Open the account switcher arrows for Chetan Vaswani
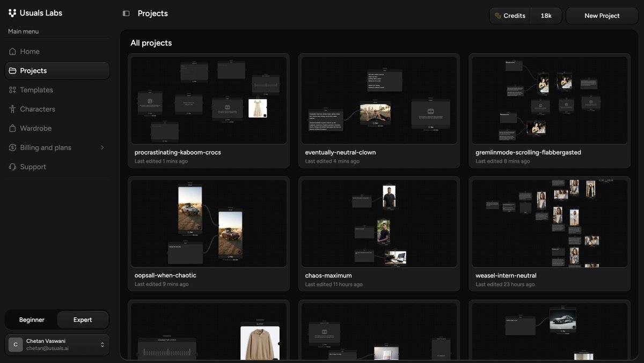Screen dimensions: 644x363 pos(102,345)
